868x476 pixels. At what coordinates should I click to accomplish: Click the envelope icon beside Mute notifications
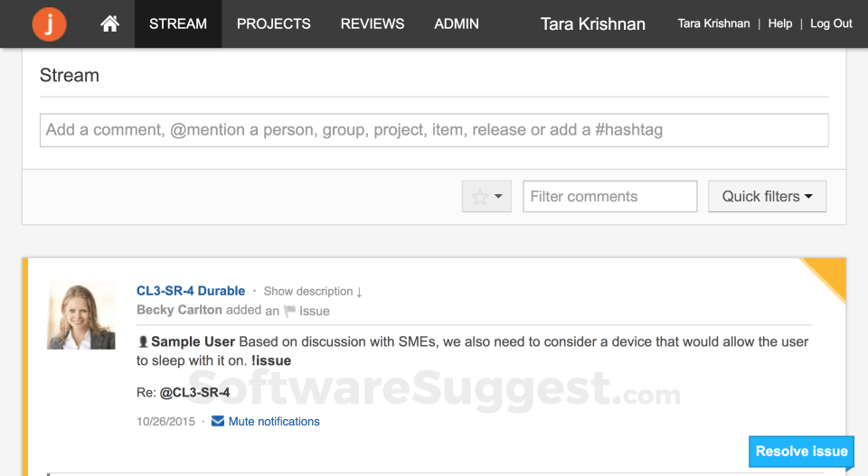point(218,422)
